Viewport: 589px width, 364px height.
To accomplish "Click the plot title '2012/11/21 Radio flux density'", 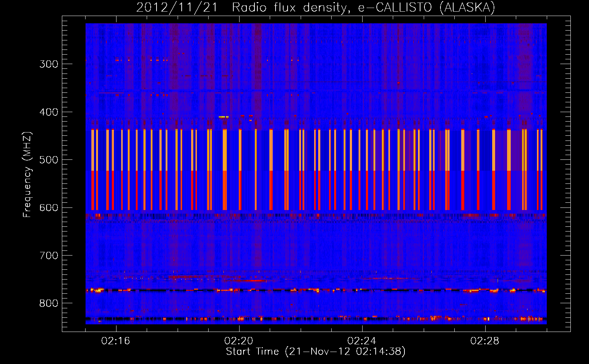I will tap(316, 7).
